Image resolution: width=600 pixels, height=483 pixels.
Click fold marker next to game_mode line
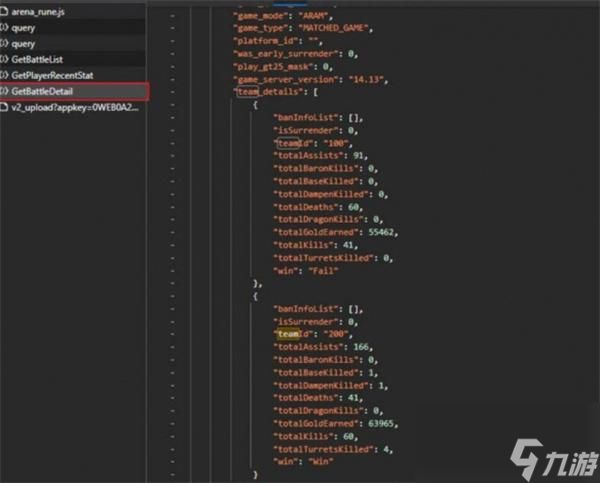[x=173, y=14]
